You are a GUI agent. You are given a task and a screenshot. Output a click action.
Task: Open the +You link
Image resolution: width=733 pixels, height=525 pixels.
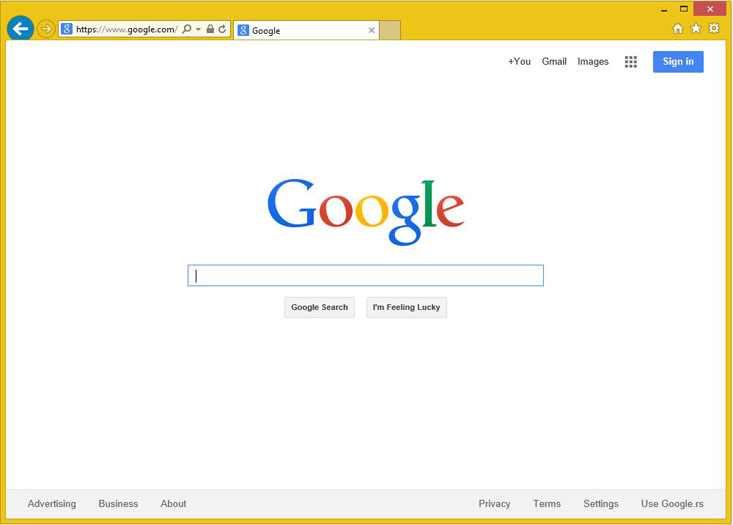click(x=519, y=61)
